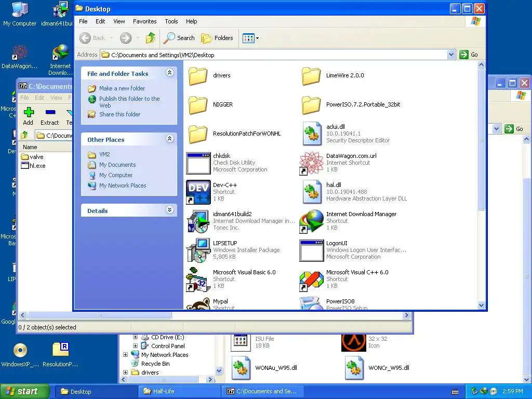
Task: Open the Favorites menu
Action: [144, 21]
